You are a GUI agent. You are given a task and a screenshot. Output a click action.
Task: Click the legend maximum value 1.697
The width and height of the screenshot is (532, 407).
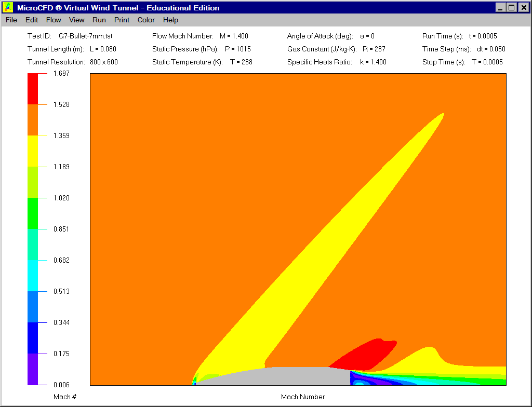[61, 73]
